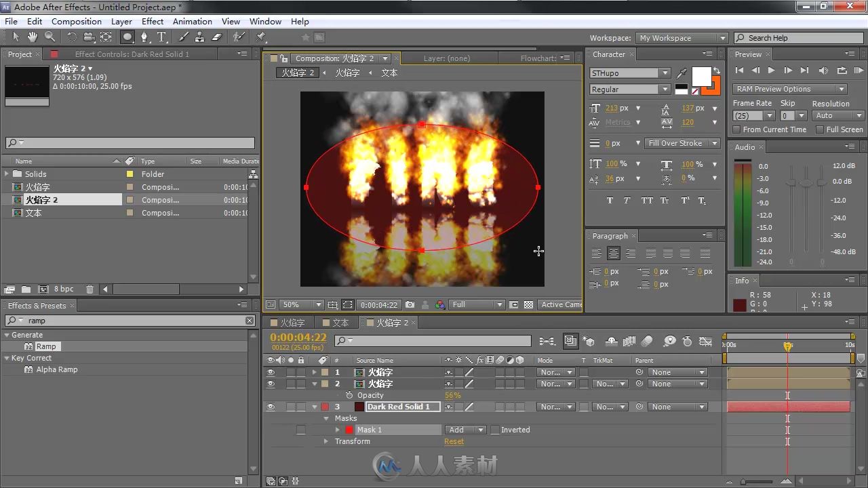The height and width of the screenshot is (488, 868).
Task: Select the Puppet Pin tool
Action: (261, 37)
